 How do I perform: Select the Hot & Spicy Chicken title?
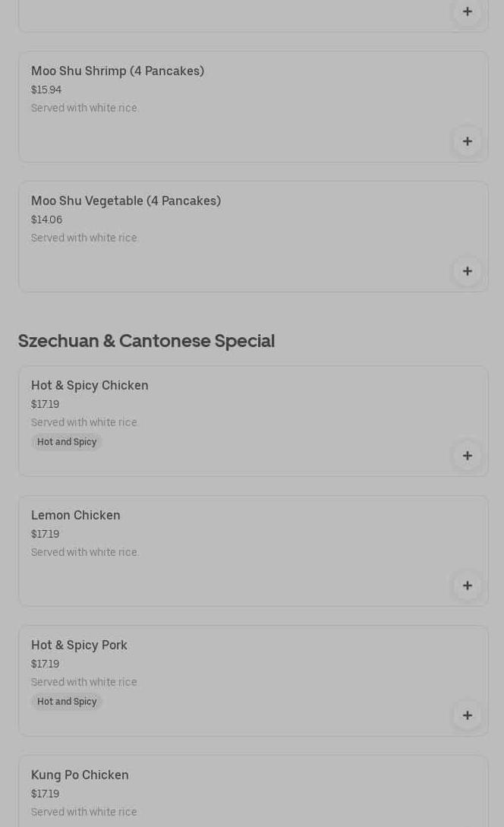coord(90,386)
